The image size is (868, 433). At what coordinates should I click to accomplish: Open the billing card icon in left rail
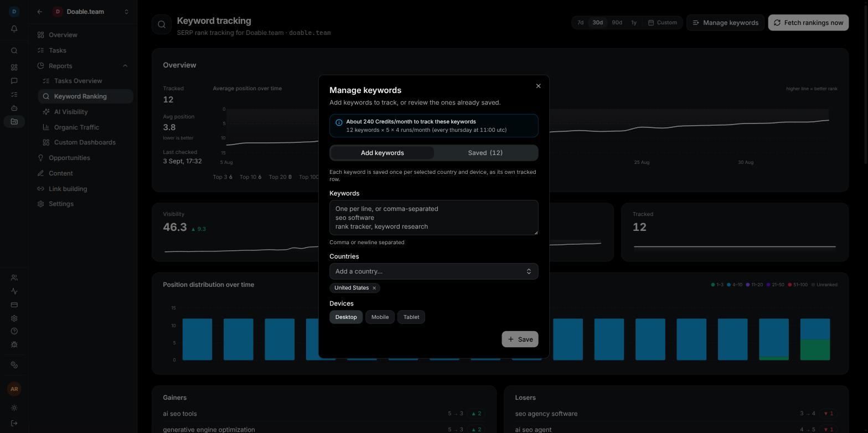tap(14, 305)
